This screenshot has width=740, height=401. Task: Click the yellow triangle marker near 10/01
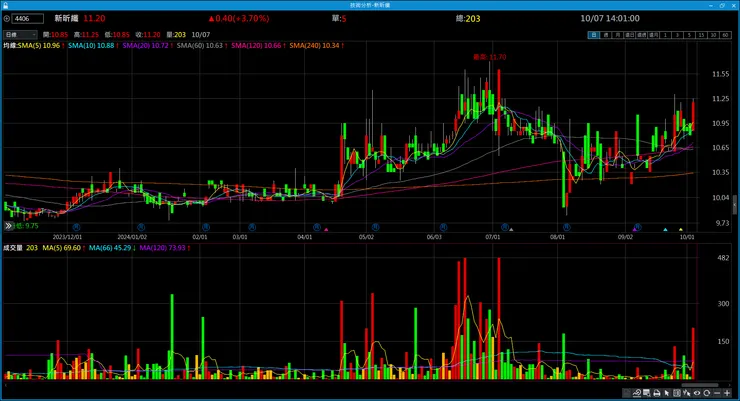click(x=681, y=230)
